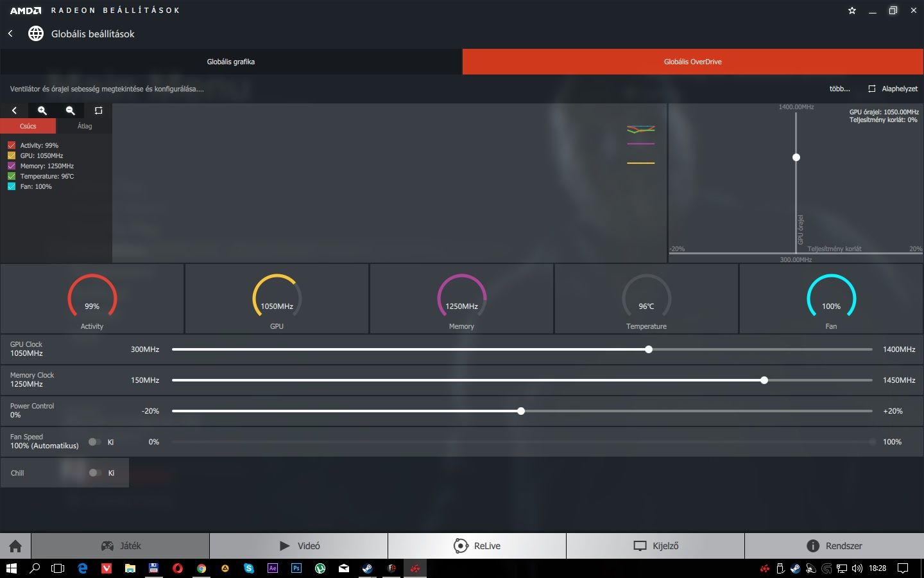
Task: Click the Fan 100% gauge tile
Action: point(832,299)
